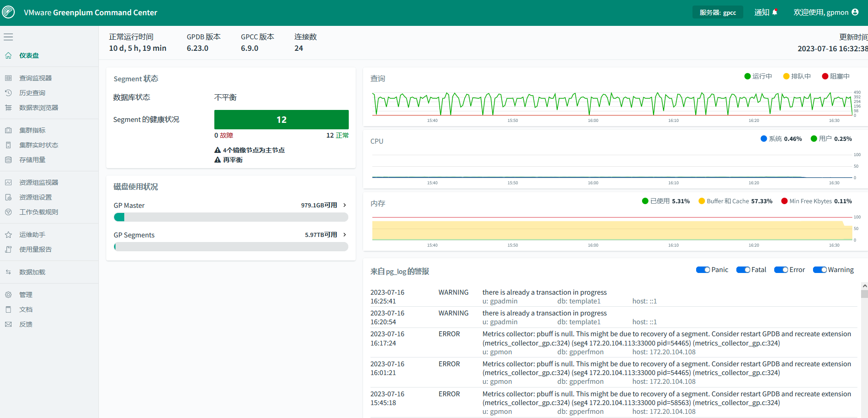The height and width of the screenshot is (418, 868).
Task: Toggle the hamburger sidebar menu icon
Action: (x=8, y=37)
